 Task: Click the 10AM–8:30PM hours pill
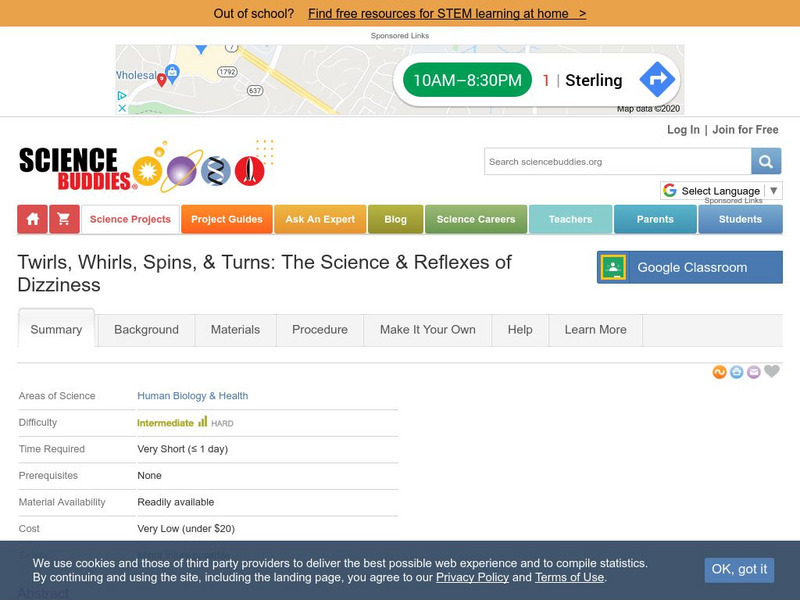[x=467, y=80]
